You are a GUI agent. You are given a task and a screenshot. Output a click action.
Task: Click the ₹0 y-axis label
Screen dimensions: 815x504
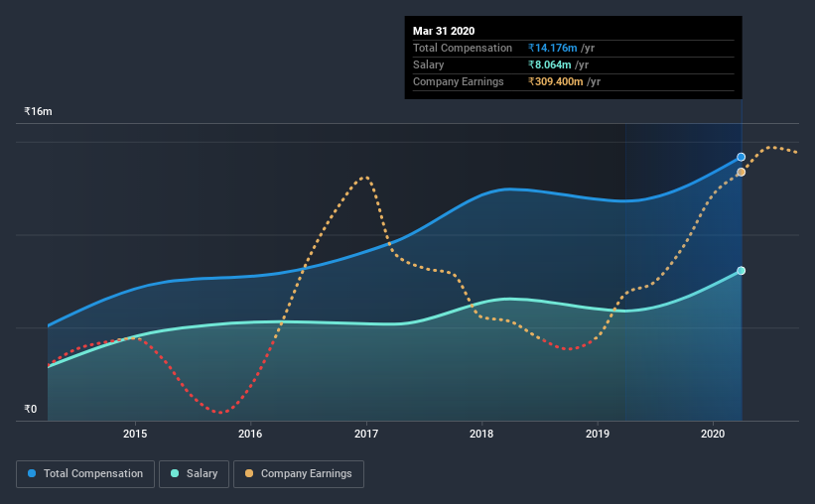pyautogui.click(x=31, y=409)
